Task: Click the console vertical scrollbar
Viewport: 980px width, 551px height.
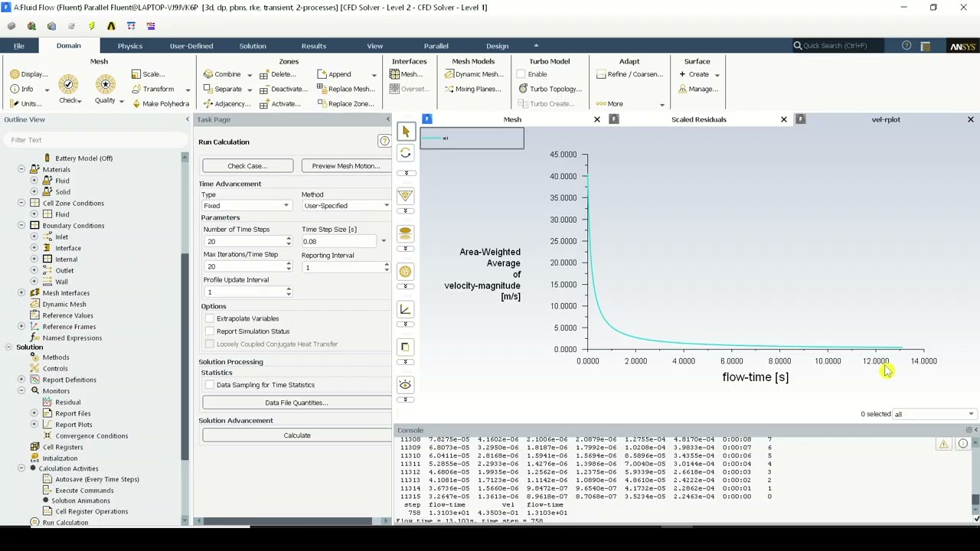Action: click(x=975, y=500)
